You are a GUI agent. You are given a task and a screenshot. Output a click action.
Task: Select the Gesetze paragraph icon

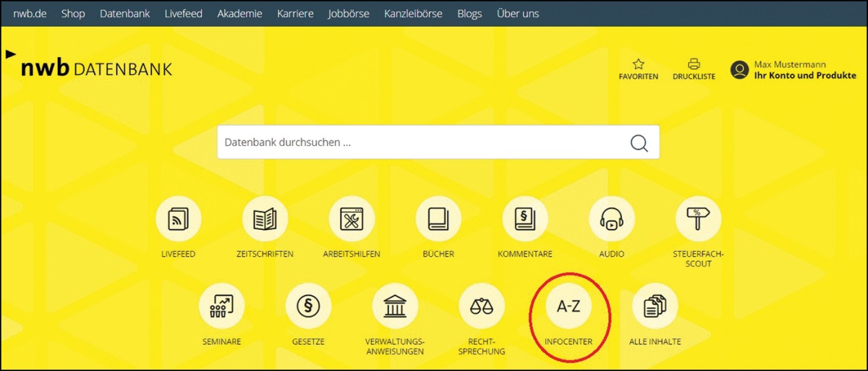[308, 306]
